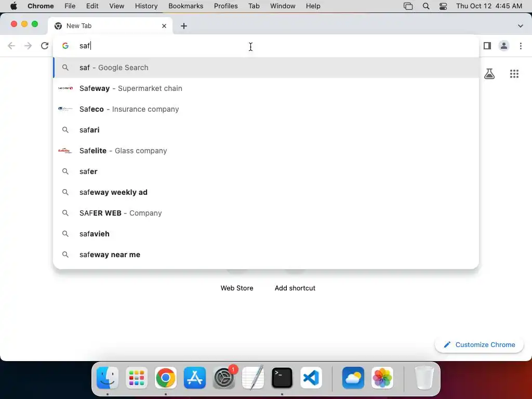Screen dimensions: 532x399
Task: Click the date and time in menu bar
Action: pyautogui.click(x=489, y=6)
